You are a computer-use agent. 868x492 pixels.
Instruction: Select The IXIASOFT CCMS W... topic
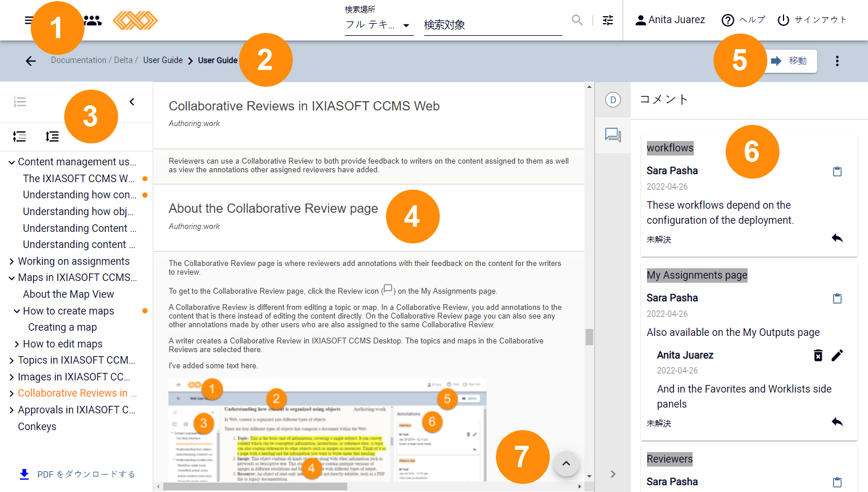click(x=79, y=179)
